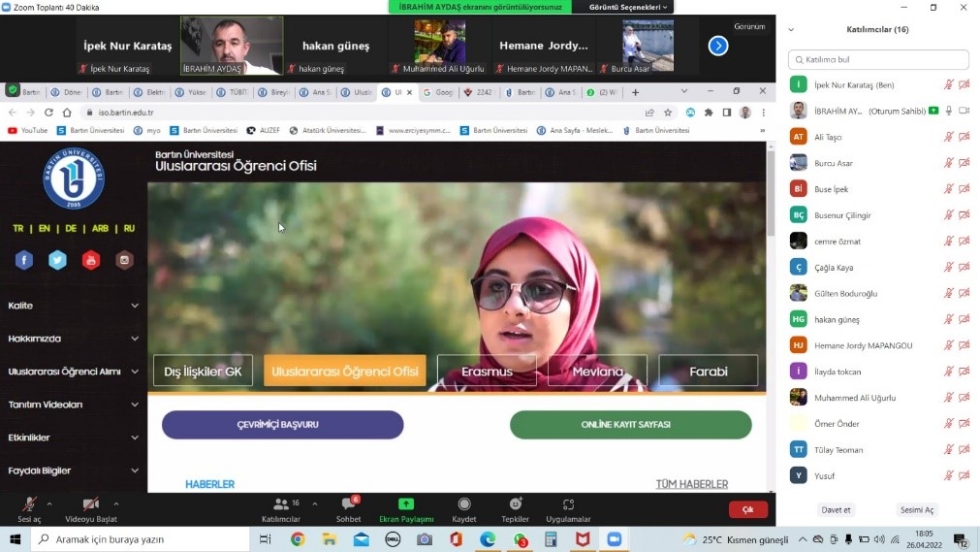The width and height of the screenshot is (980, 552).
Task: Open Bartın University Facebook page icon
Action: [x=24, y=260]
